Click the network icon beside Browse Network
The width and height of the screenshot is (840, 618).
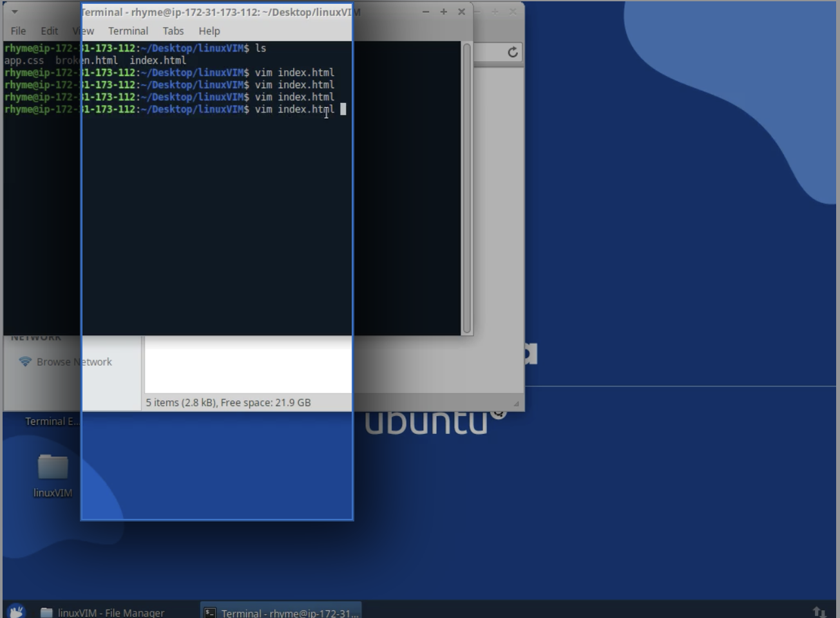tap(25, 362)
